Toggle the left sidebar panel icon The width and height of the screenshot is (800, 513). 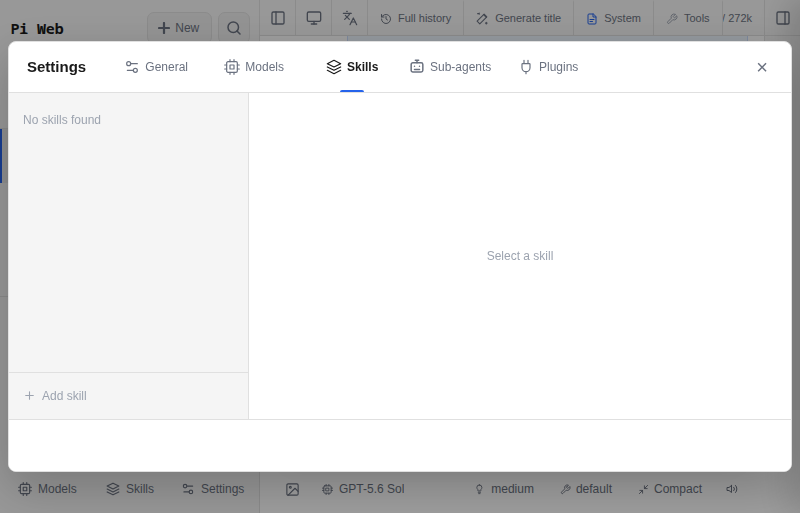tap(278, 18)
